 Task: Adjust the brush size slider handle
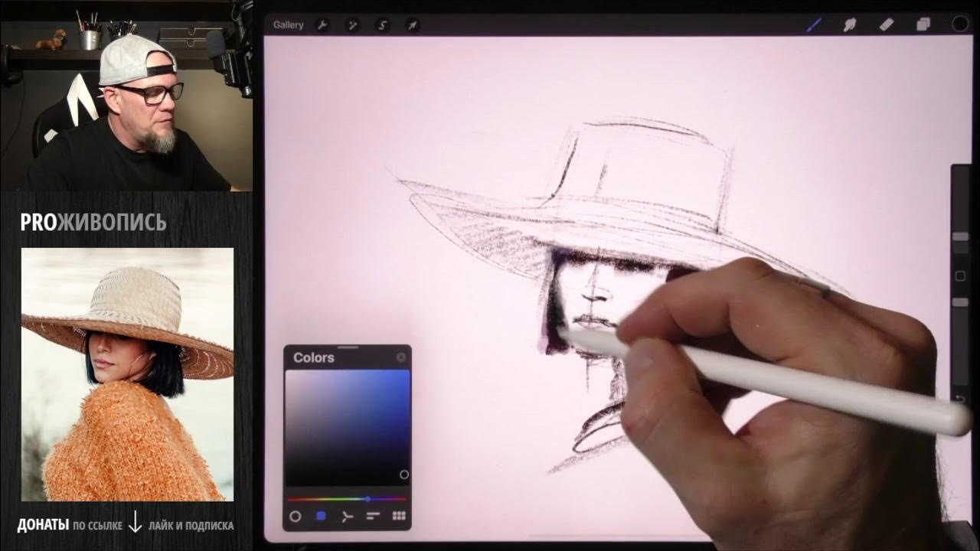pos(960,238)
